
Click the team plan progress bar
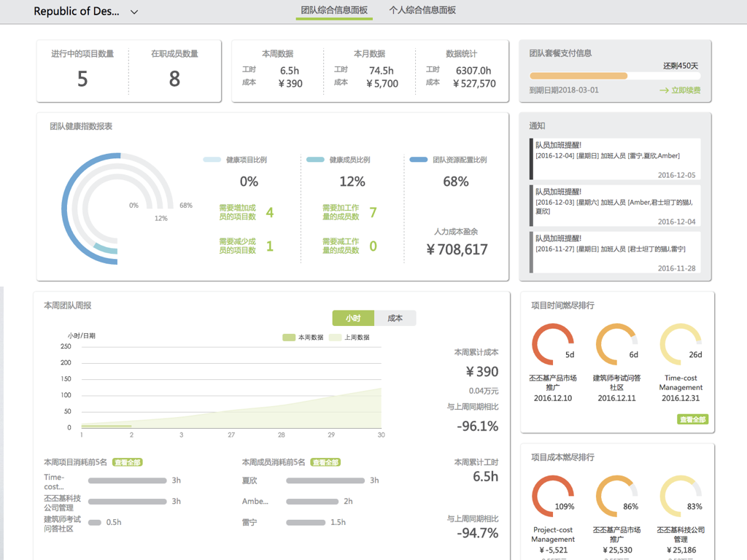[614, 76]
